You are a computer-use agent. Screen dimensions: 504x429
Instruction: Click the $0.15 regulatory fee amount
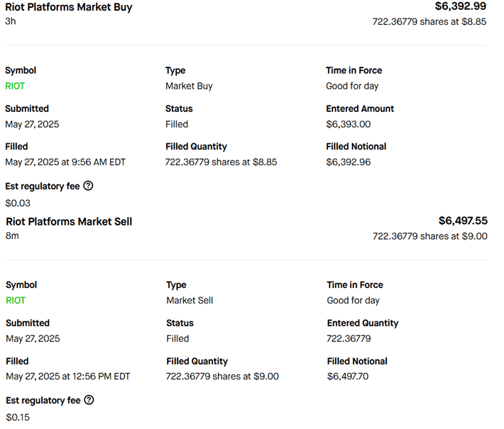[18, 417]
